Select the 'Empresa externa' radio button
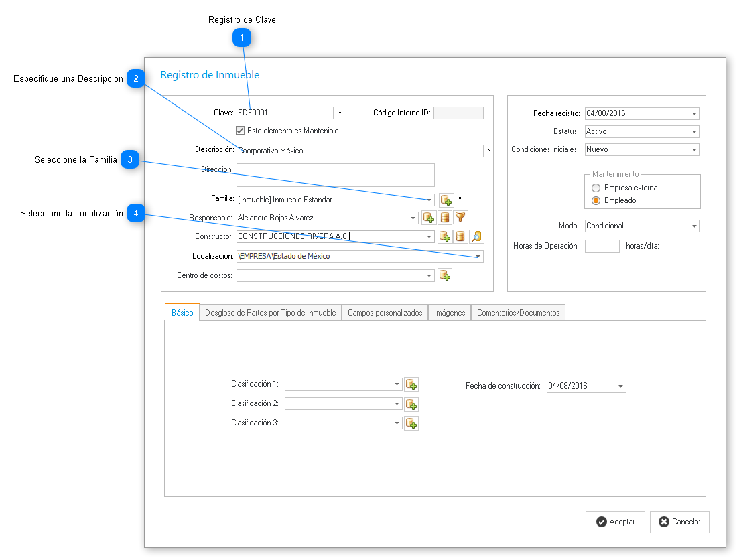Viewport: 739px width, 560px height. [596, 188]
